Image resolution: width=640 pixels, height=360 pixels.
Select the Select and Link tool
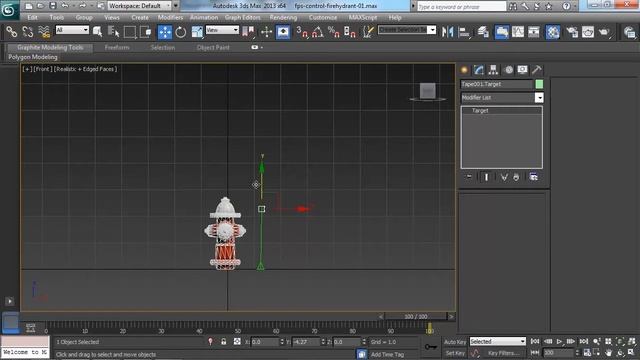[x=11, y=31]
